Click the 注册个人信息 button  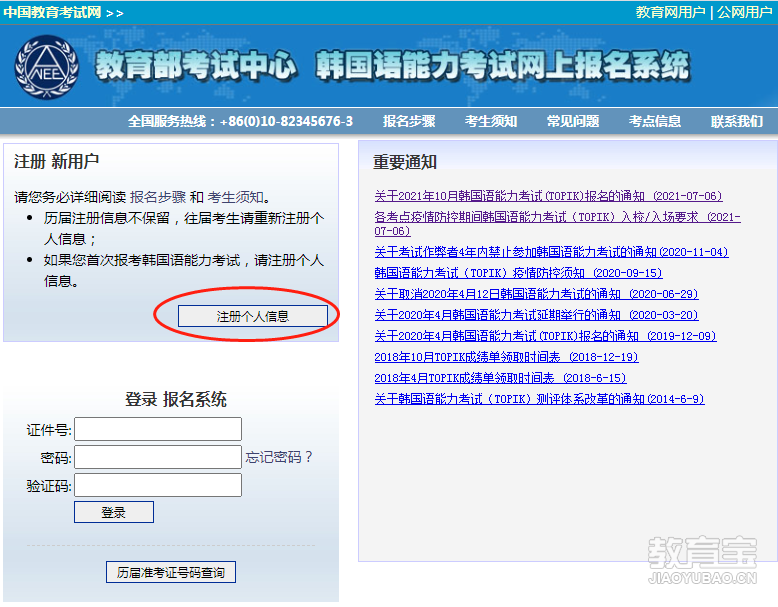tap(253, 316)
